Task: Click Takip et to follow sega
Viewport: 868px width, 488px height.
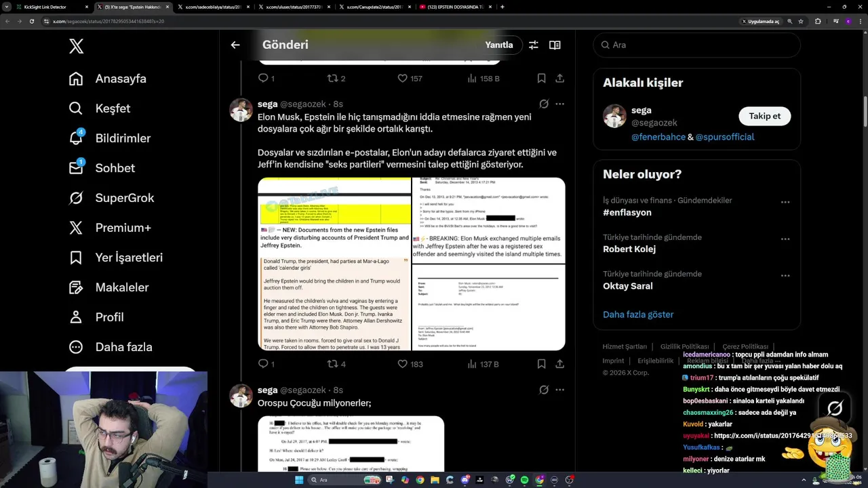Action: click(764, 116)
